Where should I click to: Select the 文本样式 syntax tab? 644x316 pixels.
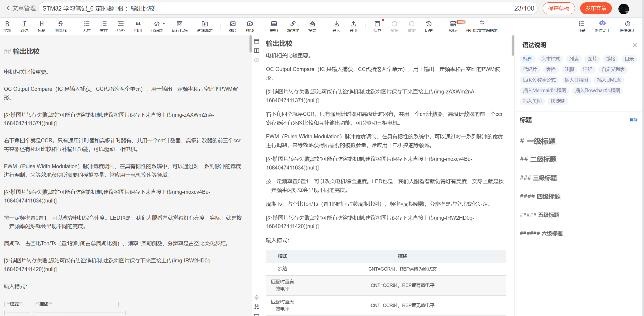click(x=551, y=59)
